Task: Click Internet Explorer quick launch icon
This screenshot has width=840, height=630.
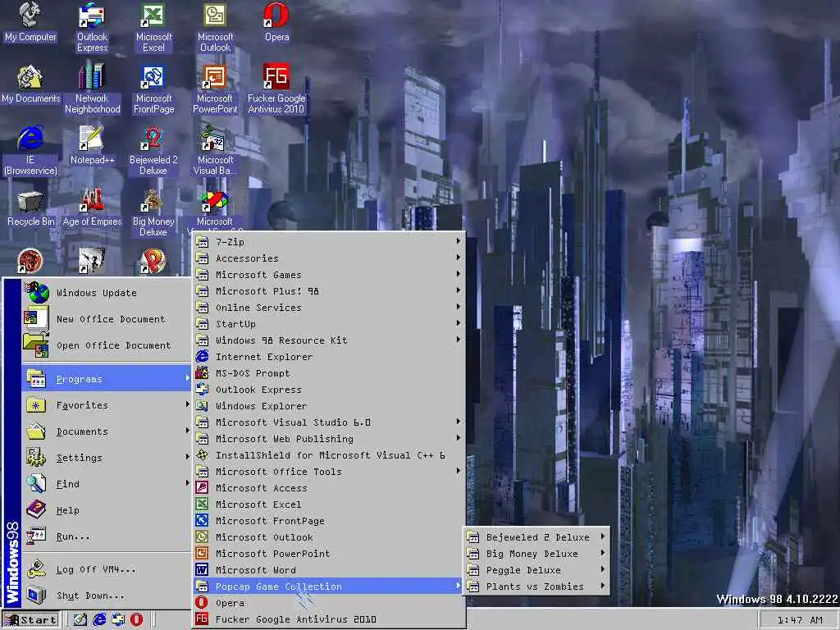Action: pyautogui.click(x=99, y=620)
